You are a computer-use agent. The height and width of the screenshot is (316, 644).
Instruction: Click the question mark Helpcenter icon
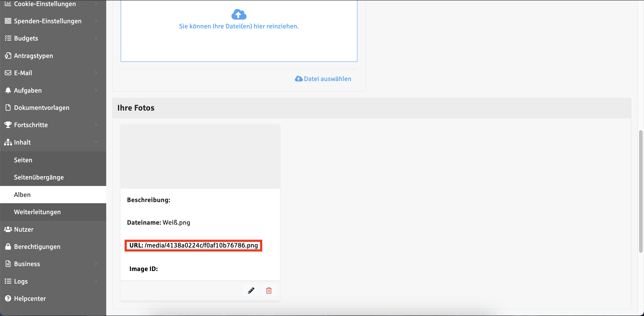8,298
